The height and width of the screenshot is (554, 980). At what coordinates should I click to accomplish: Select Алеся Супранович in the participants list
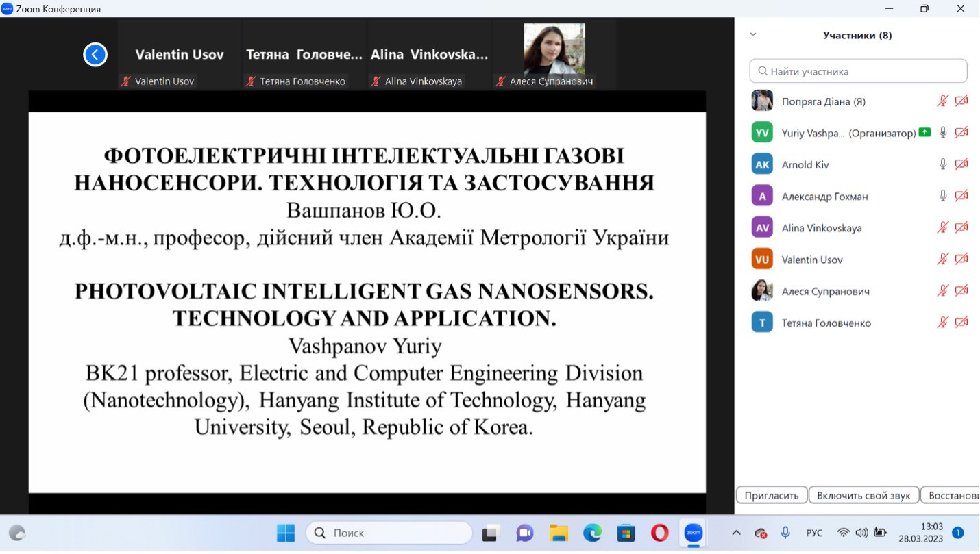[825, 291]
